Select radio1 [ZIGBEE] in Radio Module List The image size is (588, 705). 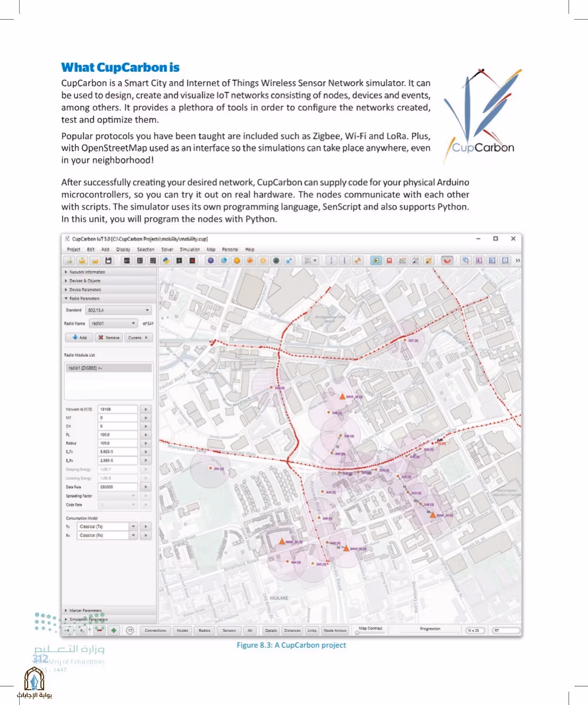(109, 368)
